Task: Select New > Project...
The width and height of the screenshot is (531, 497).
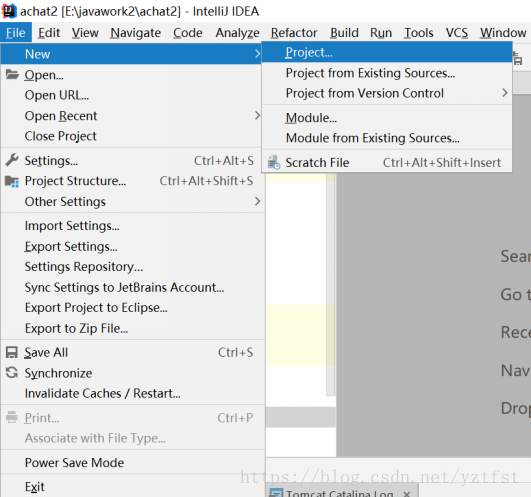Action: [x=387, y=52]
